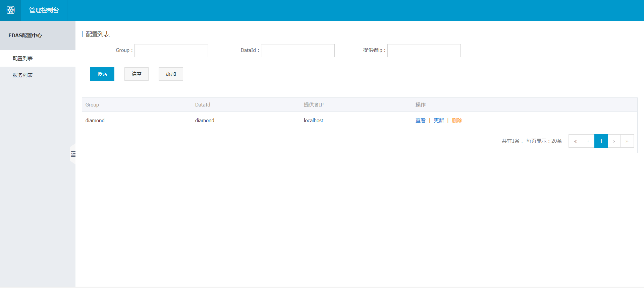Focus the DataId search field
Screen dimensions: 644x288
pyautogui.click(x=298, y=51)
